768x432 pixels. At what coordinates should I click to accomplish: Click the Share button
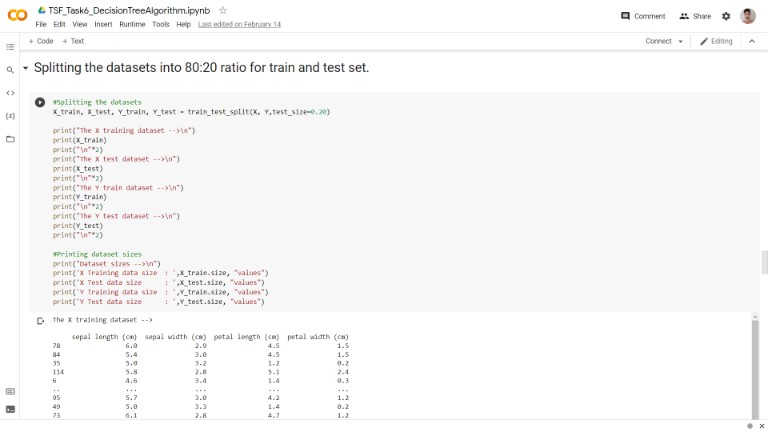(695, 16)
